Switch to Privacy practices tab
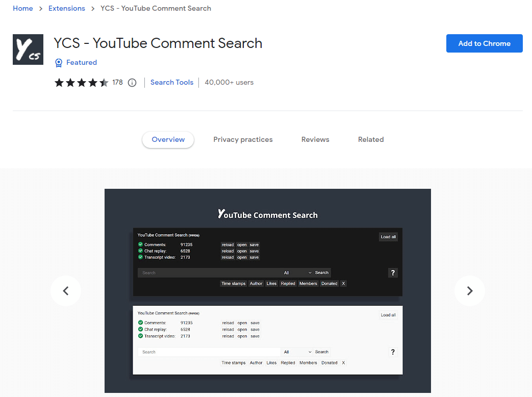 [243, 139]
